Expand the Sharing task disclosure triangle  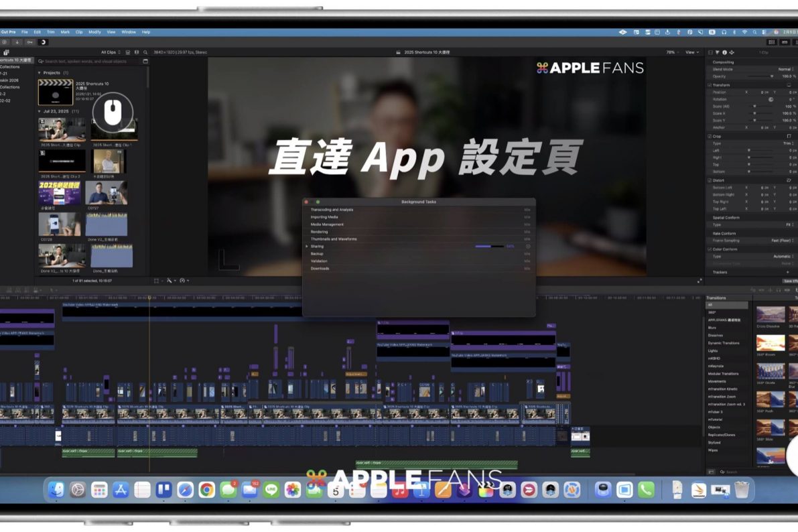tap(307, 247)
